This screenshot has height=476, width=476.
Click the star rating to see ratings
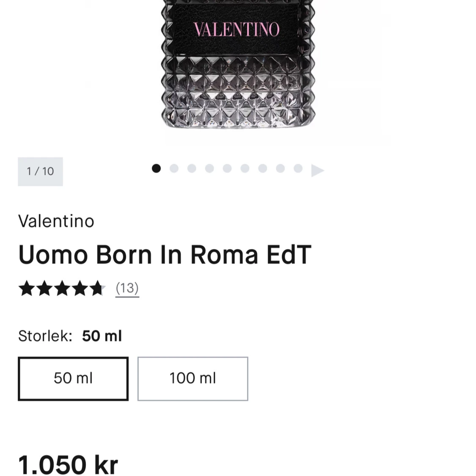pyautogui.click(x=62, y=288)
